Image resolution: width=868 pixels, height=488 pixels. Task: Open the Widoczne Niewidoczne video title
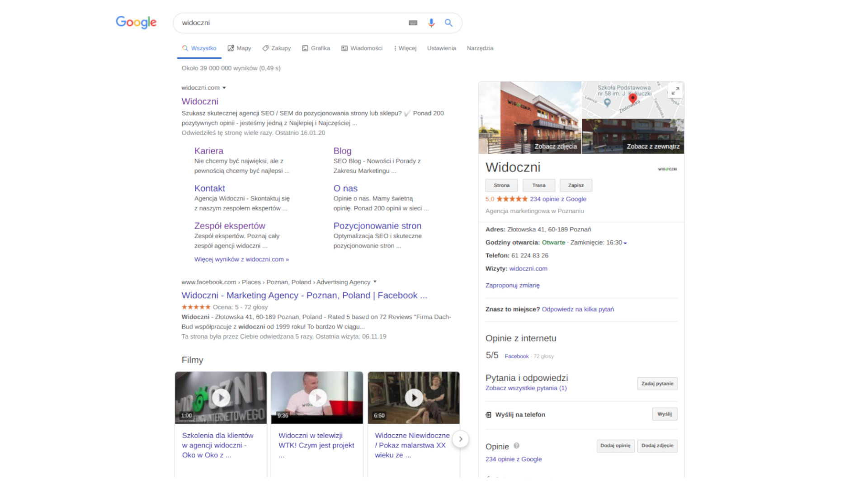click(x=412, y=446)
